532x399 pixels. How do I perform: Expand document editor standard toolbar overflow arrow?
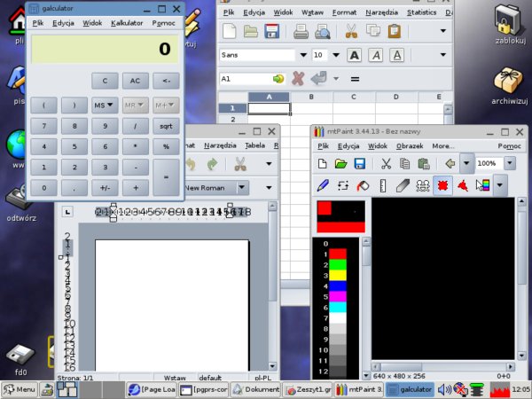tap(269, 164)
